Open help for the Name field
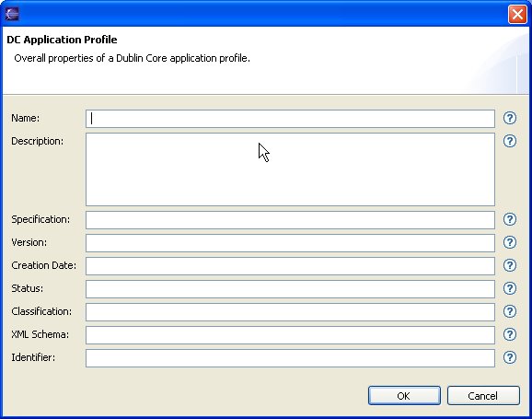The width and height of the screenshot is (532, 419). click(510, 118)
